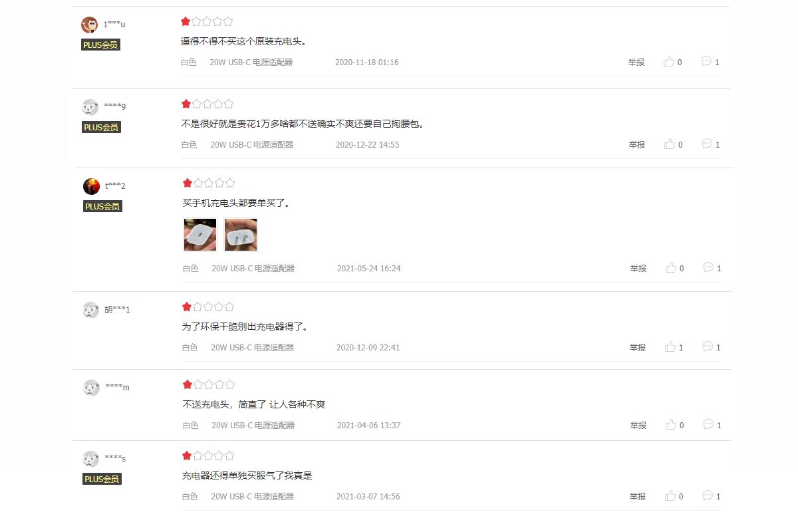Report (举报) the review by ****m

tap(638, 425)
